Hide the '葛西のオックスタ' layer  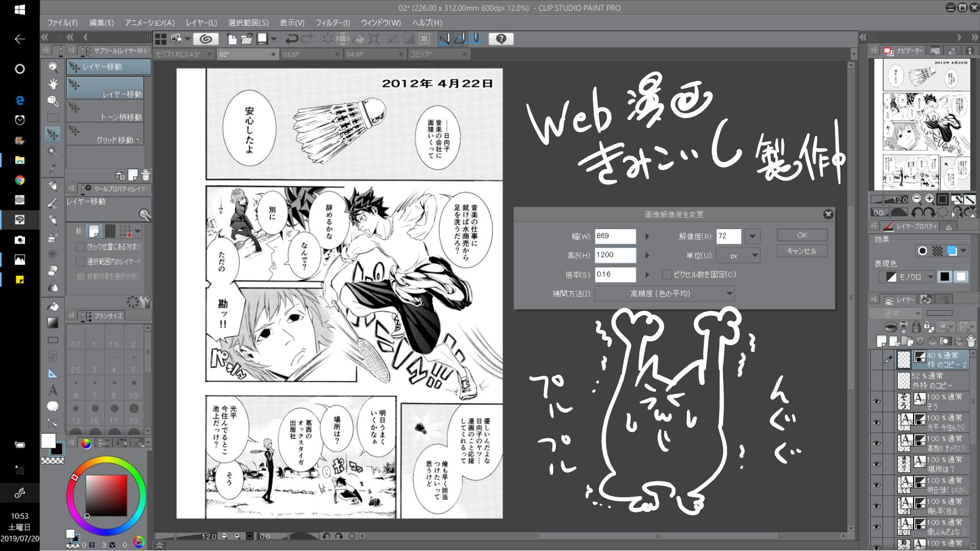click(877, 443)
